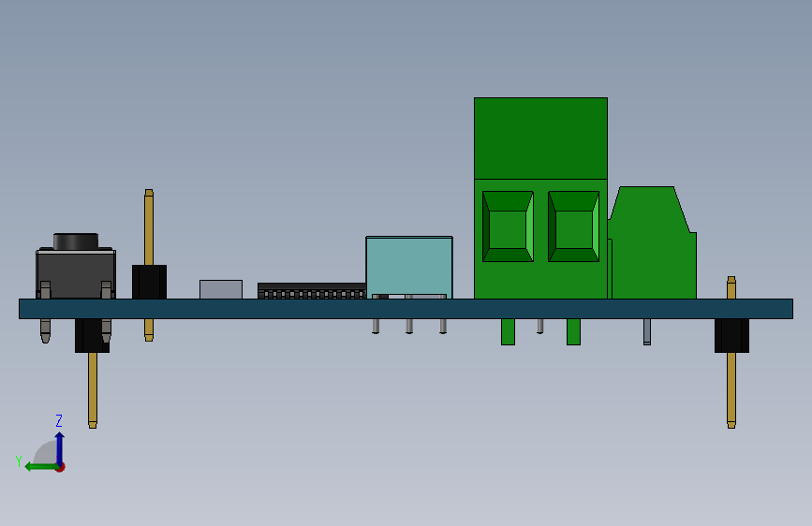Click the blue Z axis arrow
Screen dimensions: 812x526
coord(60,448)
